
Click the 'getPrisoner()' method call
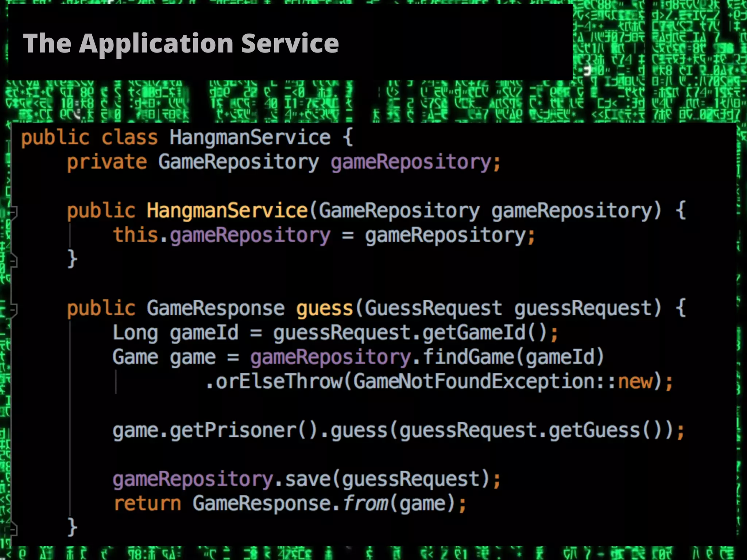(244, 430)
